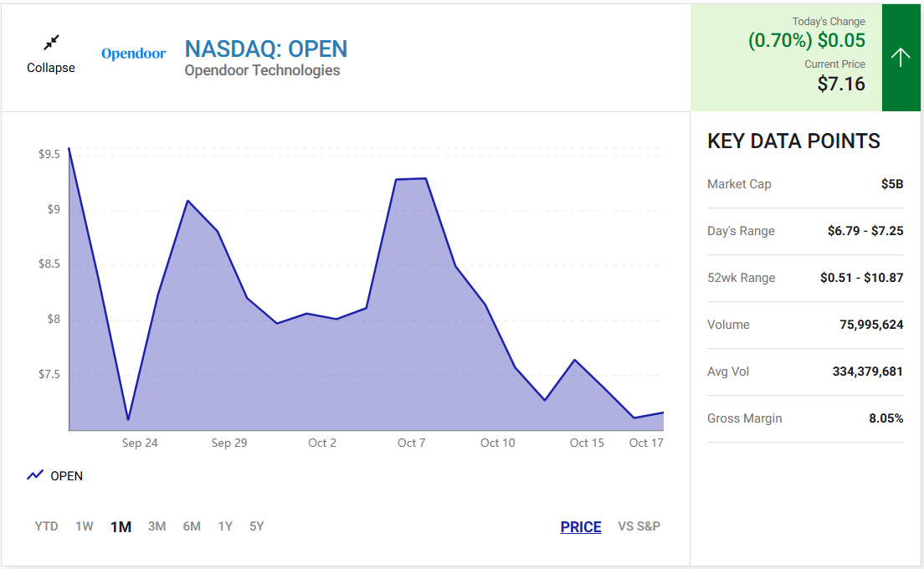This screenshot has height=569, width=924.
Task: Select the 1W time range
Action: click(x=85, y=526)
